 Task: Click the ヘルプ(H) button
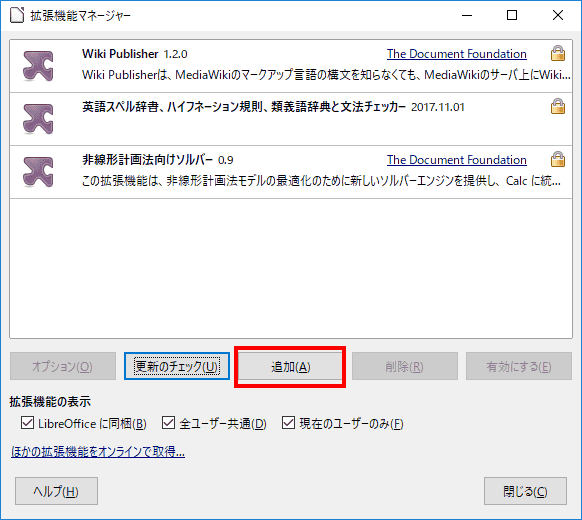[56, 491]
